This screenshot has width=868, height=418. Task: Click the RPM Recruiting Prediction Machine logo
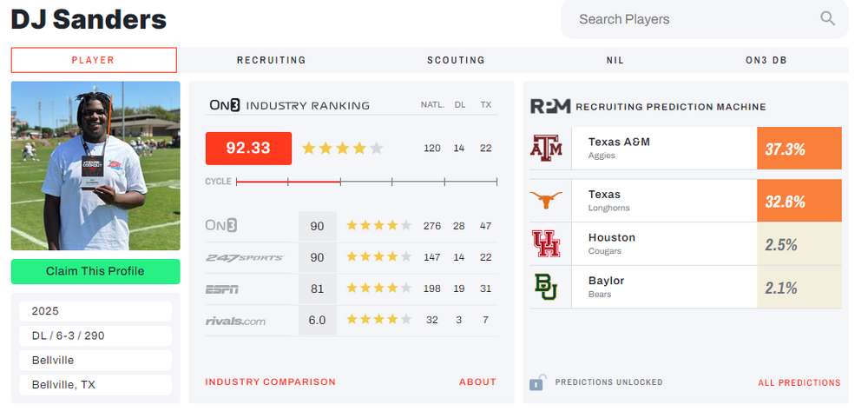tap(550, 106)
